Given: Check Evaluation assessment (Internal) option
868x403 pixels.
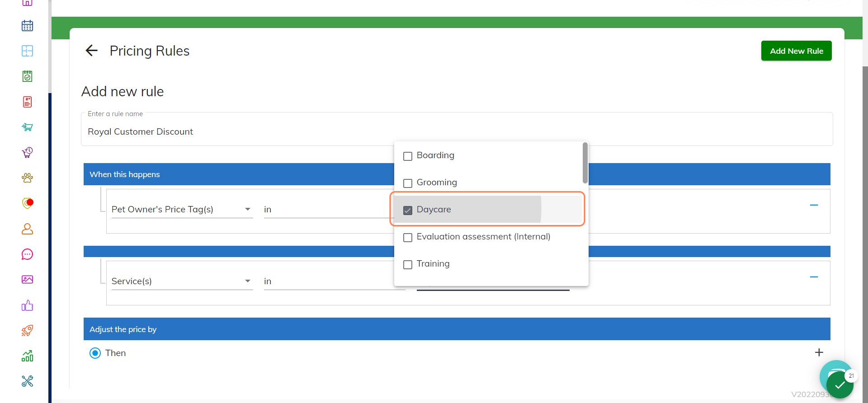Looking at the screenshot, I should [x=408, y=237].
